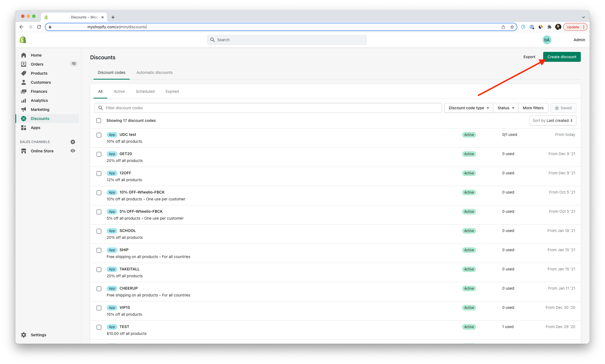
Task: Click the Create discount button
Action: pyautogui.click(x=562, y=57)
